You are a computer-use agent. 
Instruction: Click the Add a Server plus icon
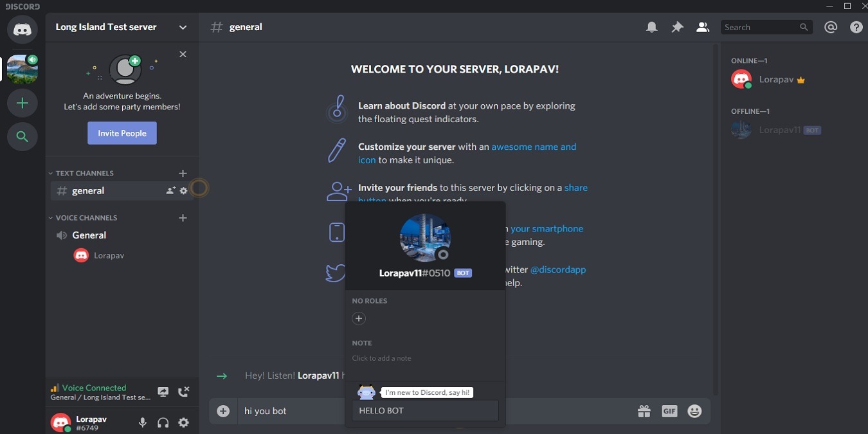[22, 103]
